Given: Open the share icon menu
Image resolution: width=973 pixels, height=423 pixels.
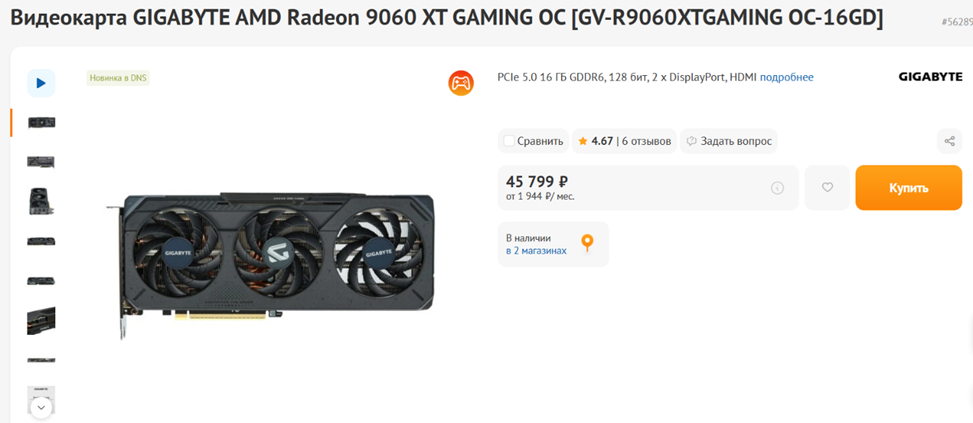Looking at the screenshot, I should pos(949,141).
